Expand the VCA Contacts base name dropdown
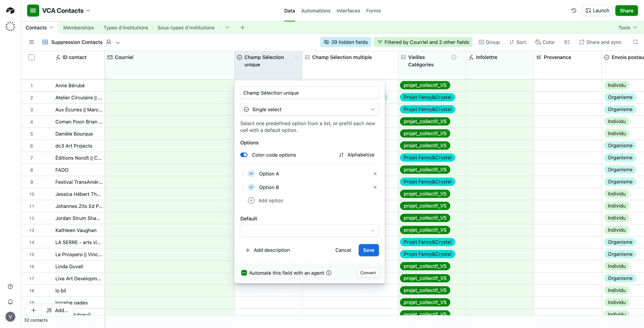 tap(88, 11)
